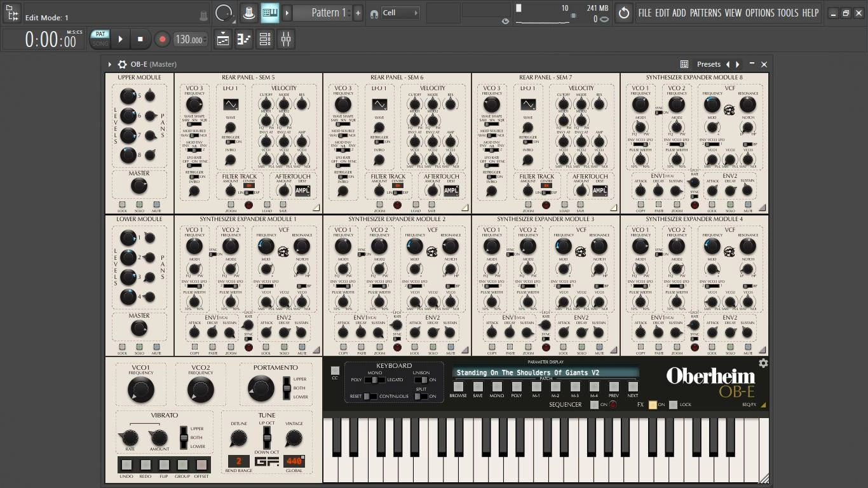Open the Presets dropdown
The image size is (868, 488).
(x=709, y=64)
